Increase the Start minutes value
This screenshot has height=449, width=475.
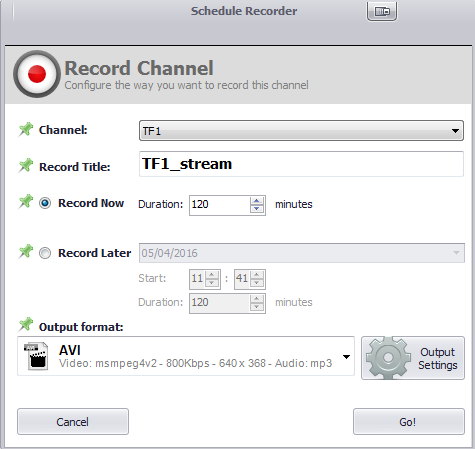click(x=257, y=275)
